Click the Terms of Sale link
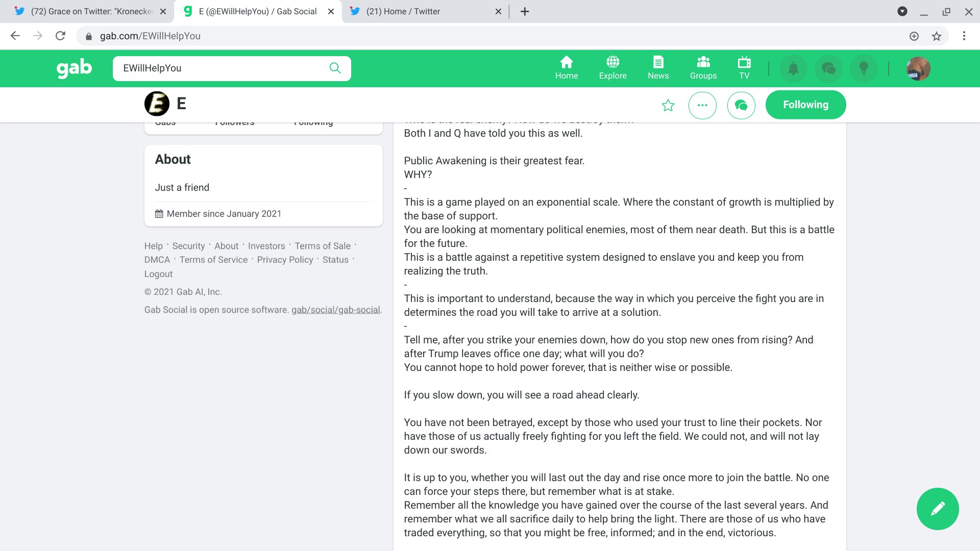980x551 pixels. coord(323,245)
